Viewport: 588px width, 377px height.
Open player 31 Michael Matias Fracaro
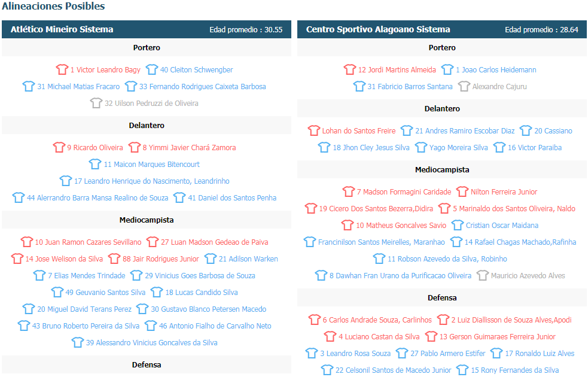pos(78,87)
